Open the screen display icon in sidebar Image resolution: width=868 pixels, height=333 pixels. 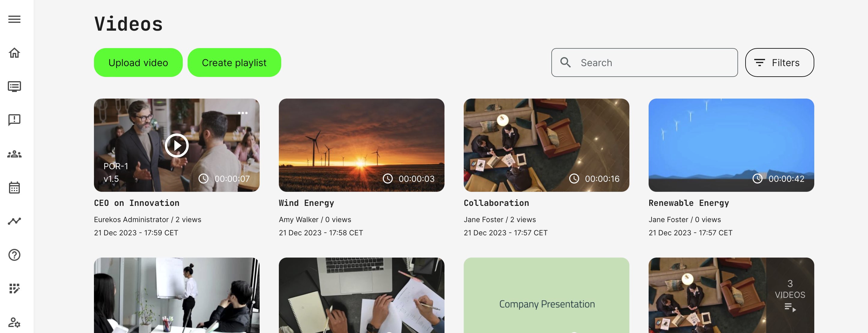pos(14,87)
